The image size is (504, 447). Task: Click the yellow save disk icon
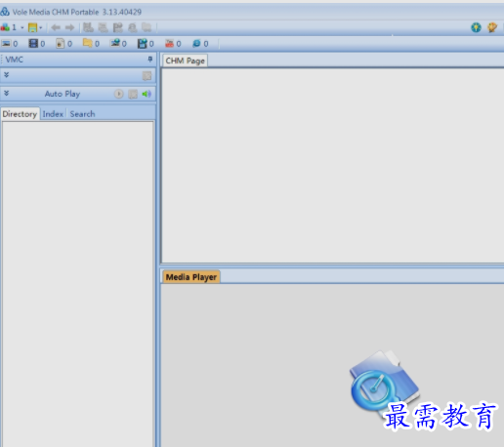[32, 27]
